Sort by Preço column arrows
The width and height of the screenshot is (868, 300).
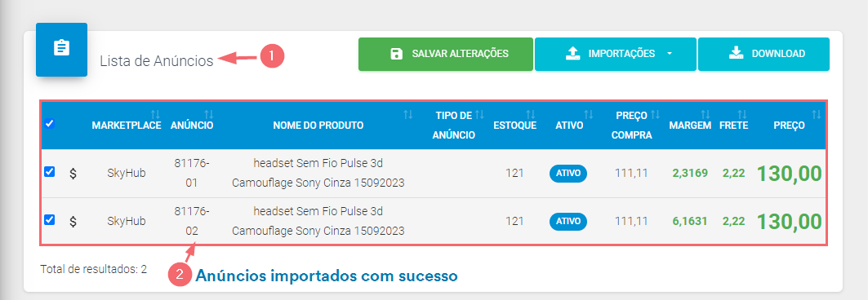click(x=816, y=114)
